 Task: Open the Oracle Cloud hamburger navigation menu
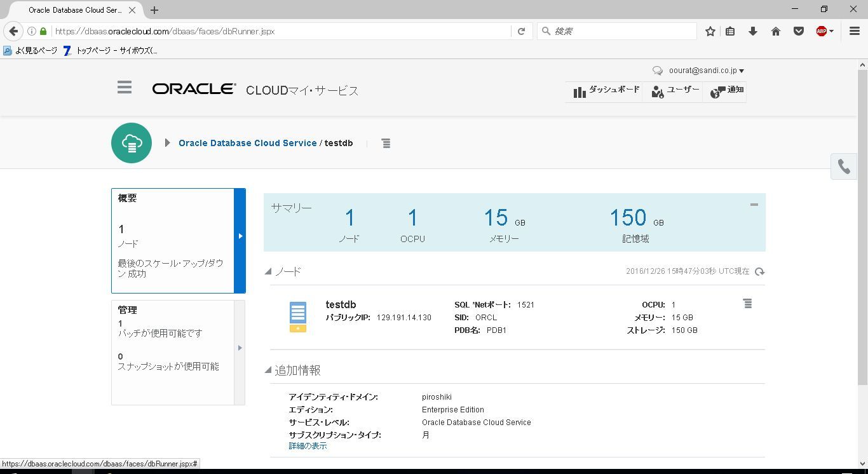click(125, 87)
